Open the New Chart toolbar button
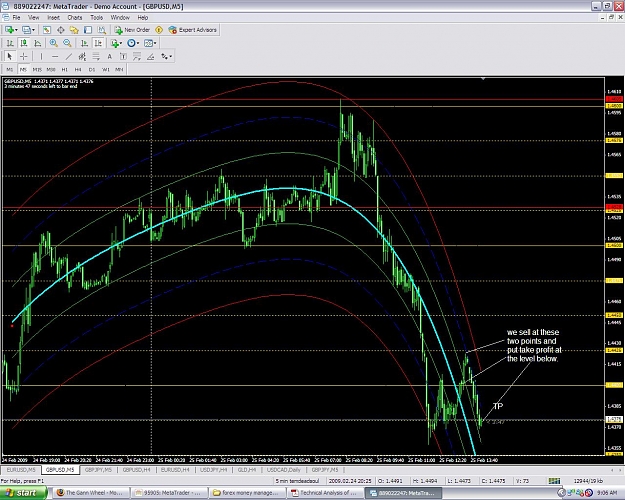Viewport: 625px width, 500px height. click(9, 30)
